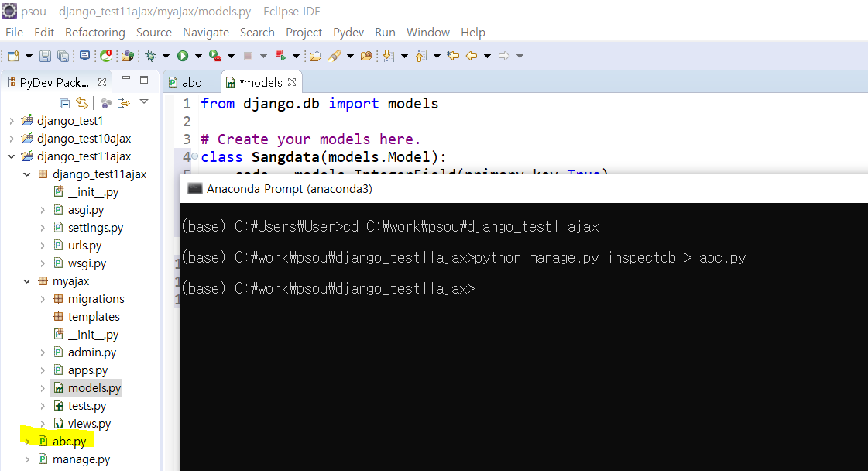Screen dimensions: 868x471
Task: Select wsgi.py in the tree
Action: coord(87,263)
